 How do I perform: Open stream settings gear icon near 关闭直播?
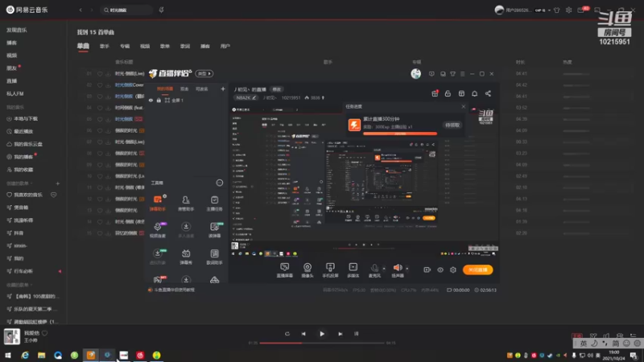click(453, 269)
